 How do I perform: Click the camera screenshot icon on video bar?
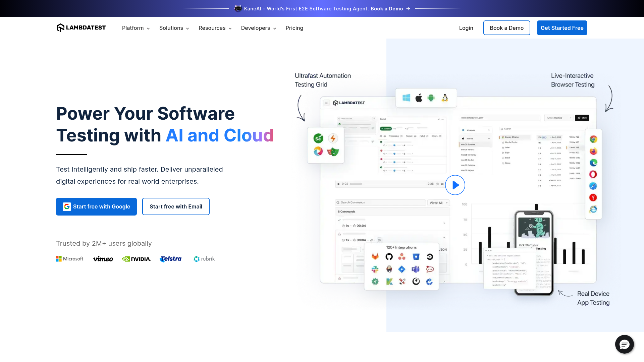[437, 184]
